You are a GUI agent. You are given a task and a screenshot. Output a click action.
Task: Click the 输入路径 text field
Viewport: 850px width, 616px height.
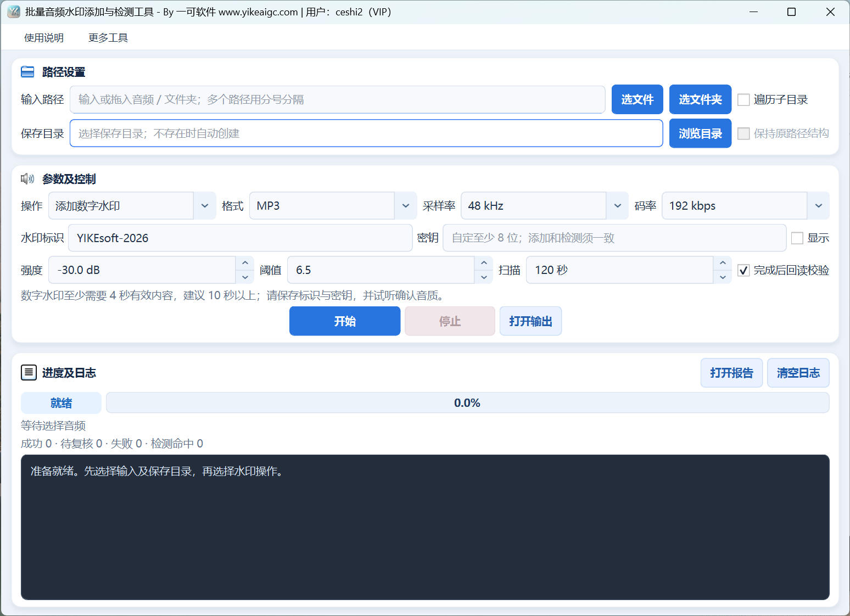point(337,99)
